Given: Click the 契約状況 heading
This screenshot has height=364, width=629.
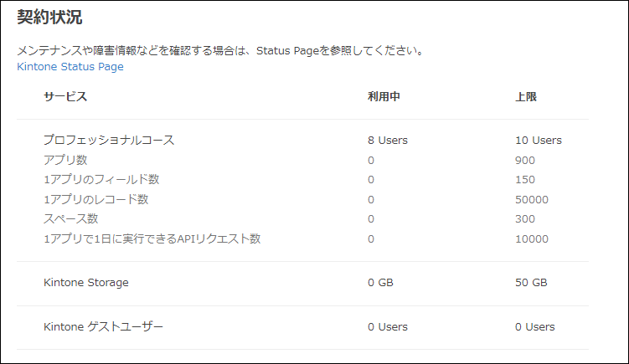Looking at the screenshot, I should tap(49, 18).
